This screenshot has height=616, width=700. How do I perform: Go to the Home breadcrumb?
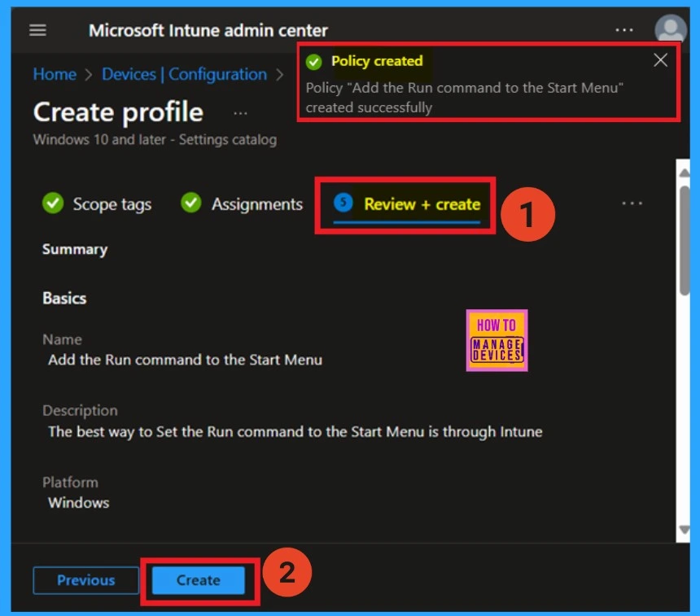click(55, 74)
